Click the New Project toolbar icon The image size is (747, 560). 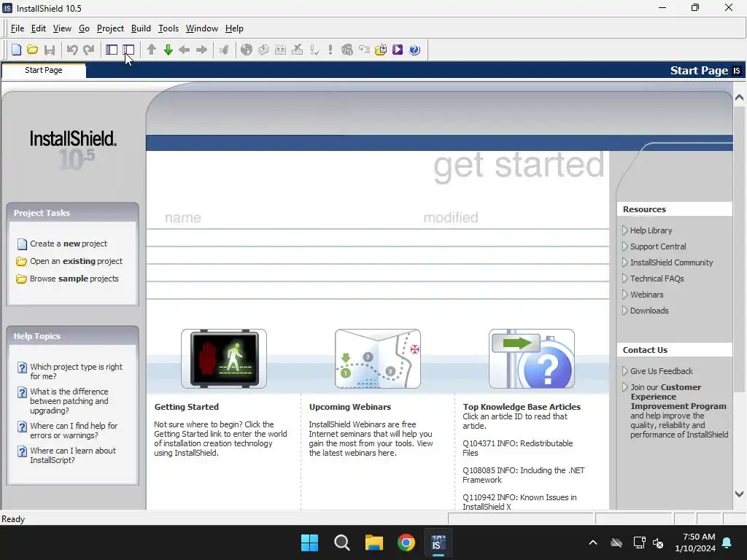16,50
